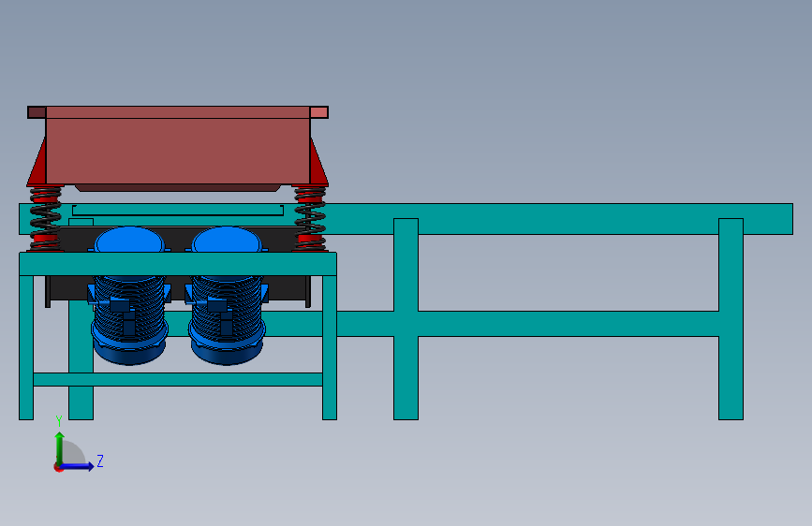Screen dimensions: 812x526
Task: Pick the lower teal crossbar under the motors
Action: point(178,379)
